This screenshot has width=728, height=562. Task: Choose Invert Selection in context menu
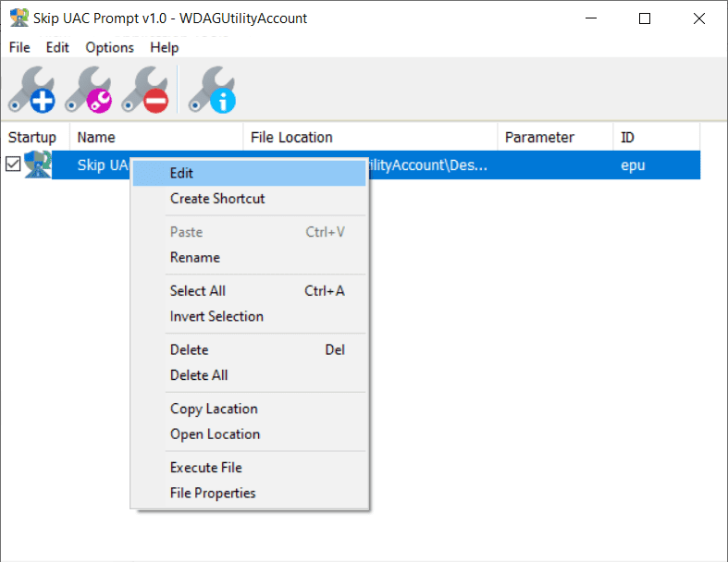[250, 316]
